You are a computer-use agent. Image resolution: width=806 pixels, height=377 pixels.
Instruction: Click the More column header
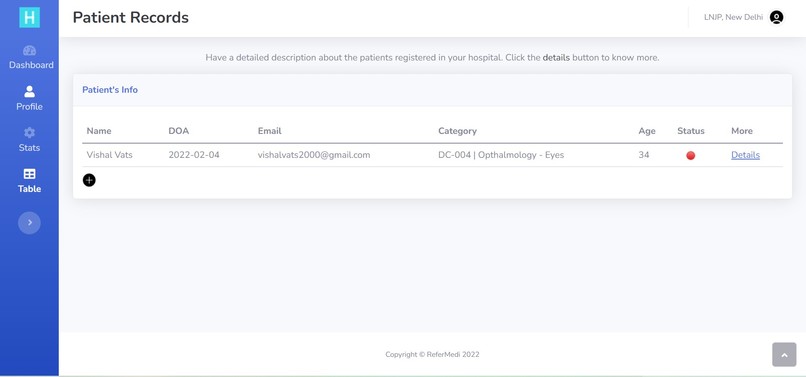tap(742, 131)
